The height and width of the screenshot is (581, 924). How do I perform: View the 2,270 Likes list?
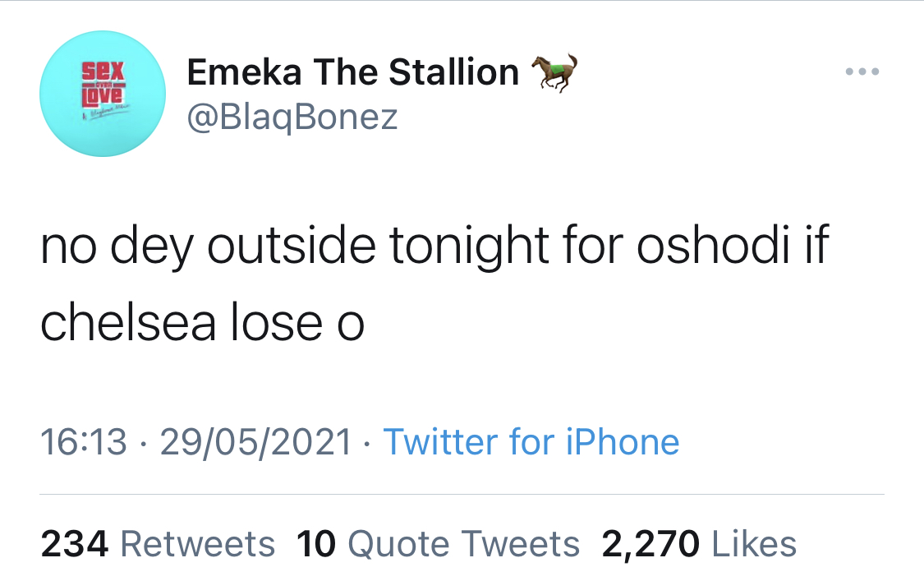click(699, 544)
